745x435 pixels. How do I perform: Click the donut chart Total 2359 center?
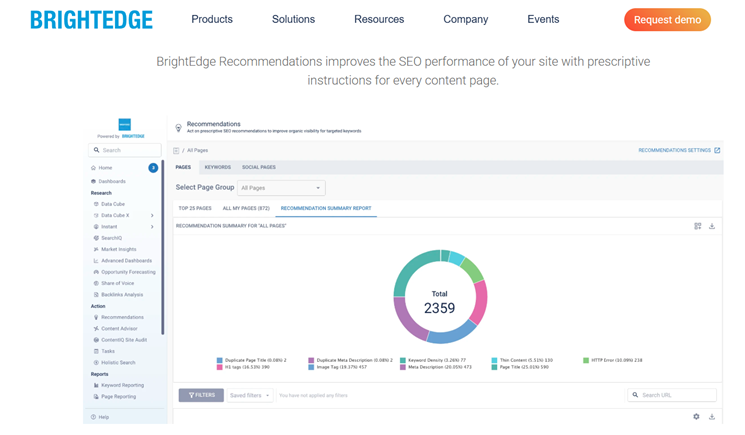point(439,303)
